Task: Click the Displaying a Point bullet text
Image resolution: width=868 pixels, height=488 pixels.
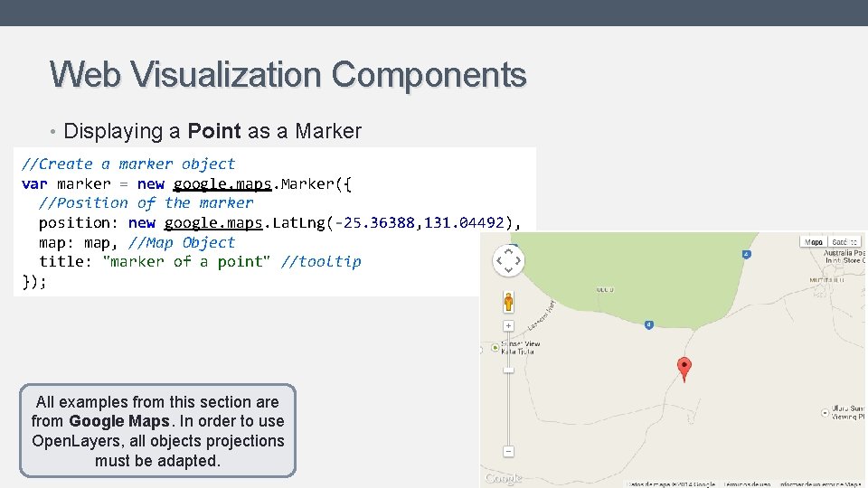Action: click(212, 131)
